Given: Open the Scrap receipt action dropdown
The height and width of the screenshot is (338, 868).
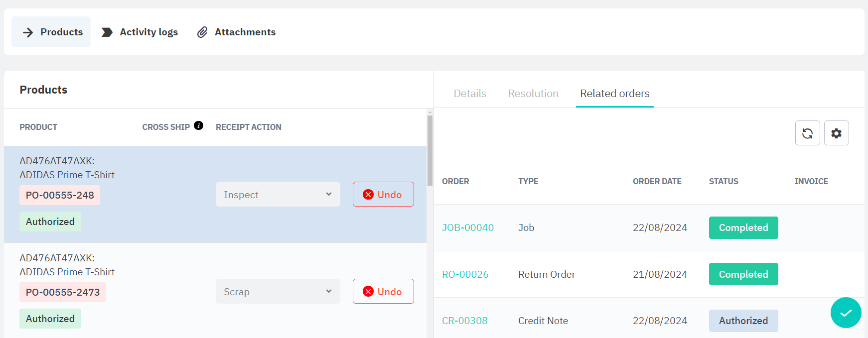Looking at the screenshot, I should point(278,292).
